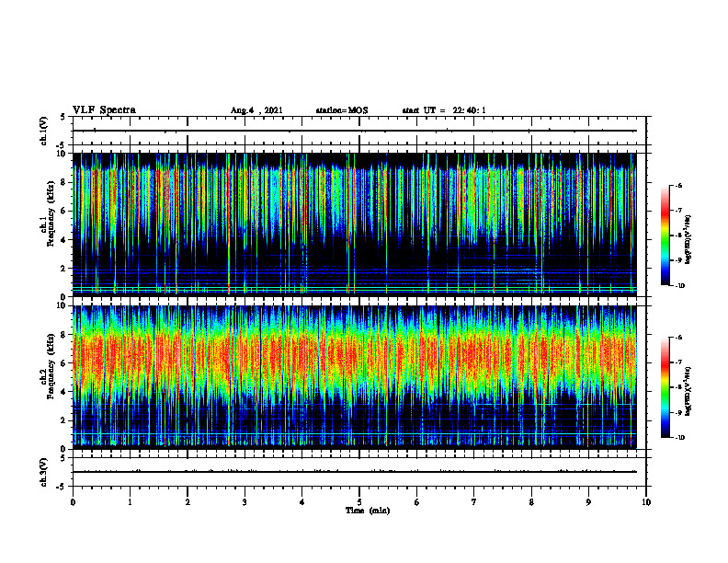Screen dimensions: 728x563
Task: Click the "-6" label on ch.2 colorbar
Action: tap(678, 338)
